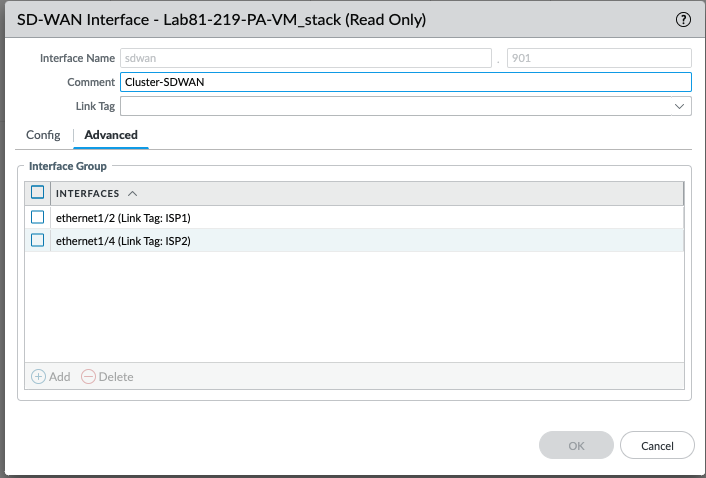The height and width of the screenshot is (478, 706).
Task: Click the 901 subinterface number field
Action: click(x=599, y=58)
